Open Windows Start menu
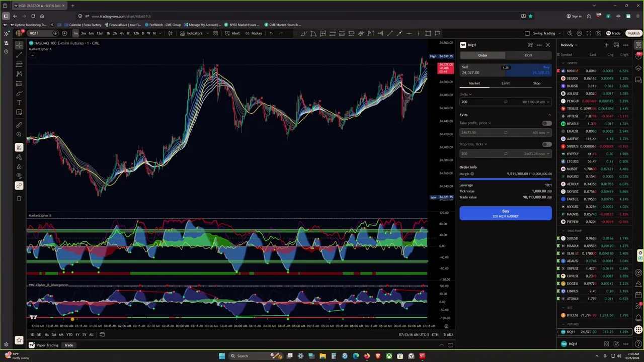Image resolution: width=644 pixels, height=362 pixels. click(x=221, y=356)
